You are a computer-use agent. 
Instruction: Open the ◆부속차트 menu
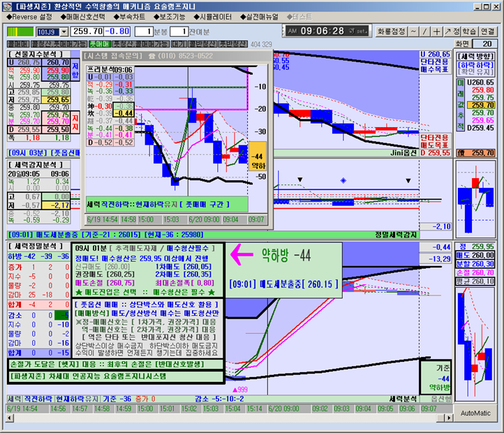click(130, 17)
